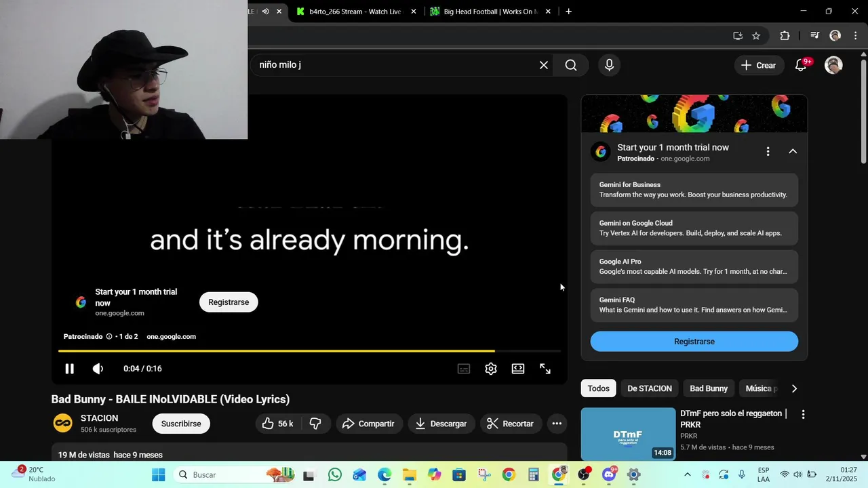This screenshot has height=488, width=868.
Task: Click the Crear create button
Action: [758, 65]
